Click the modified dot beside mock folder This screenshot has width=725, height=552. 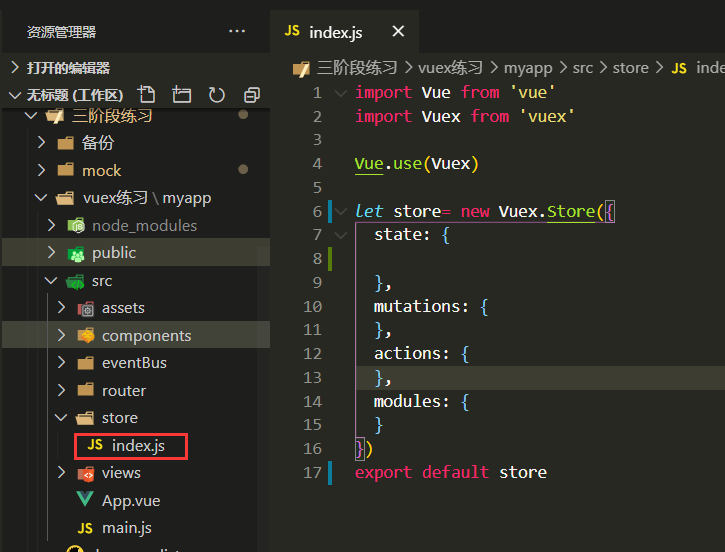point(243,169)
